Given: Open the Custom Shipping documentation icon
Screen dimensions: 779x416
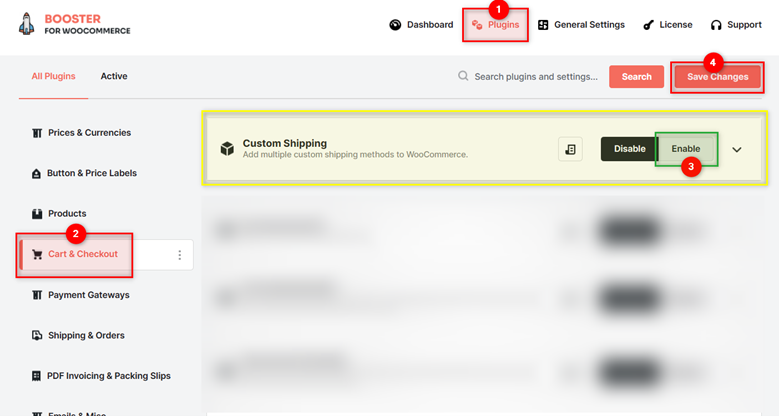Looking at the screenshot, I should pyautogui.click(x=570, y=149).
